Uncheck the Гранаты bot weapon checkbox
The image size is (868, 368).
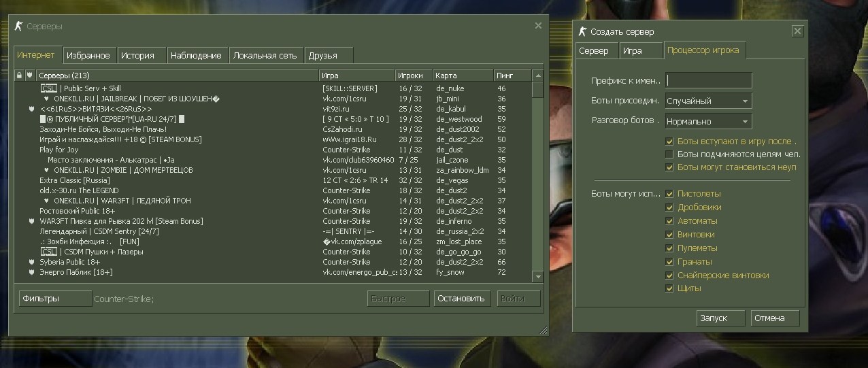669,262
